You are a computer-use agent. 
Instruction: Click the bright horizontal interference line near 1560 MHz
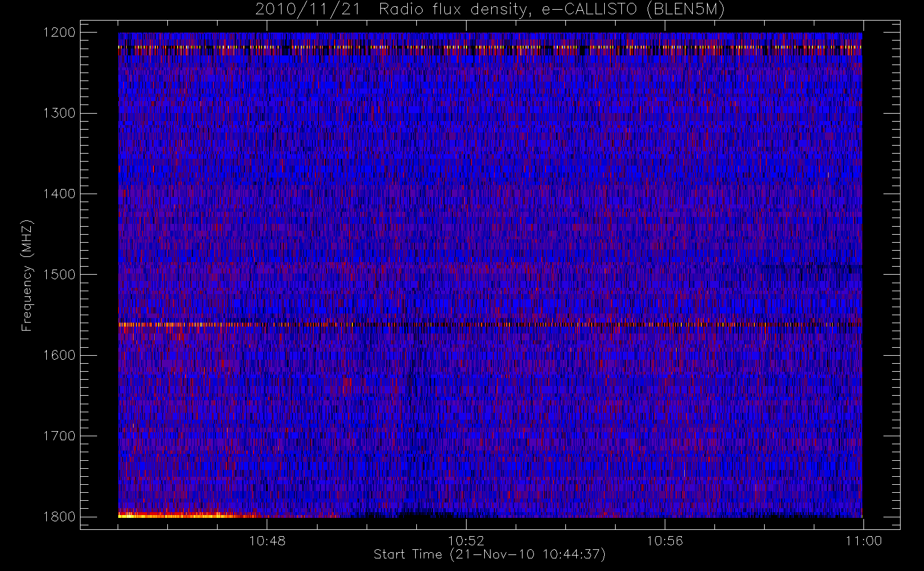pos(490,324)
